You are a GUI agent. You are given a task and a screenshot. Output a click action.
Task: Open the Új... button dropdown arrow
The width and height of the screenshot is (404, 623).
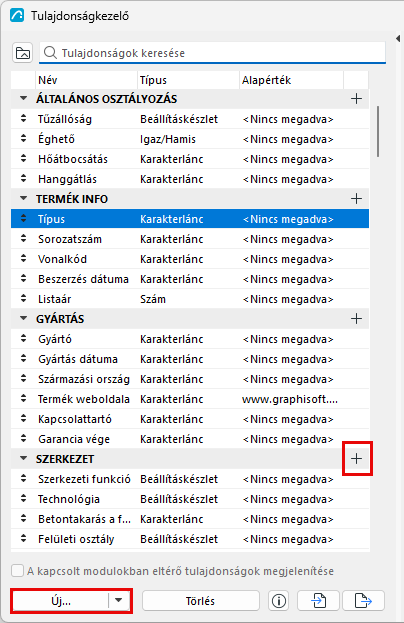click(x=118, y=600)
